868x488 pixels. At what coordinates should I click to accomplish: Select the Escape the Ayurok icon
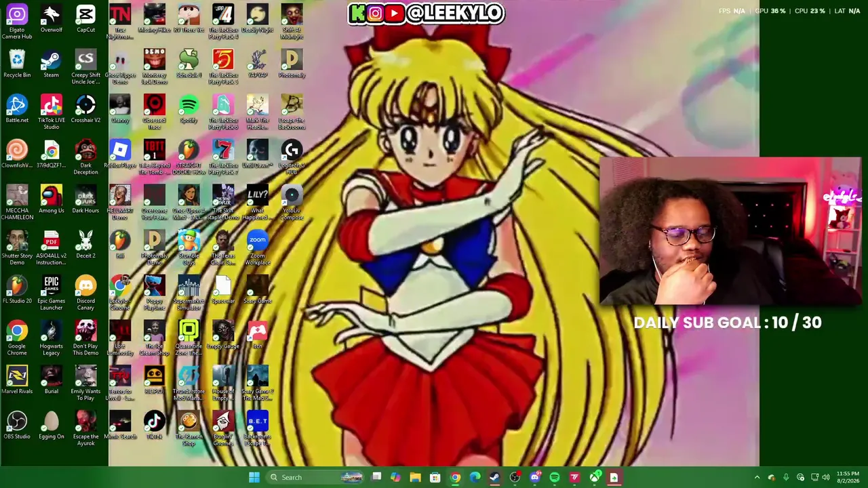click(x=85, y=429)
